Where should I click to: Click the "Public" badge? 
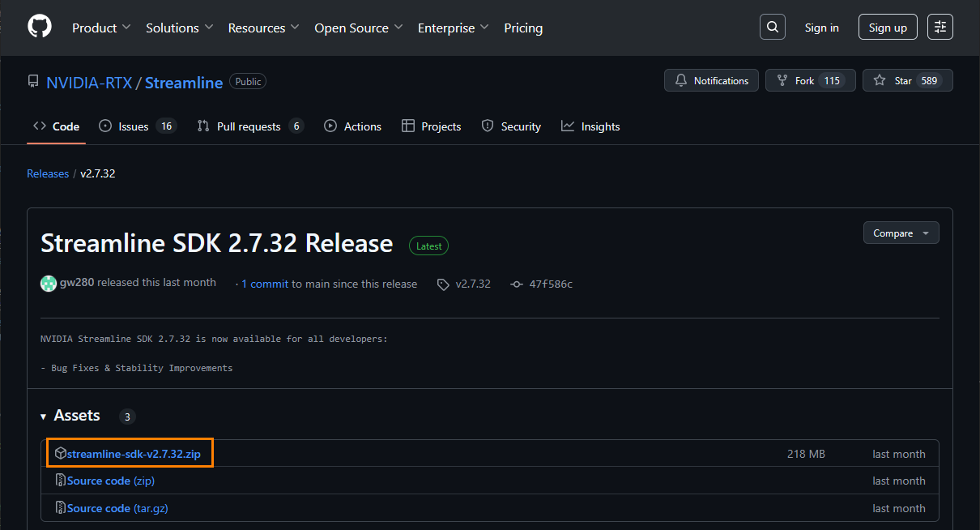coord(248,82)
